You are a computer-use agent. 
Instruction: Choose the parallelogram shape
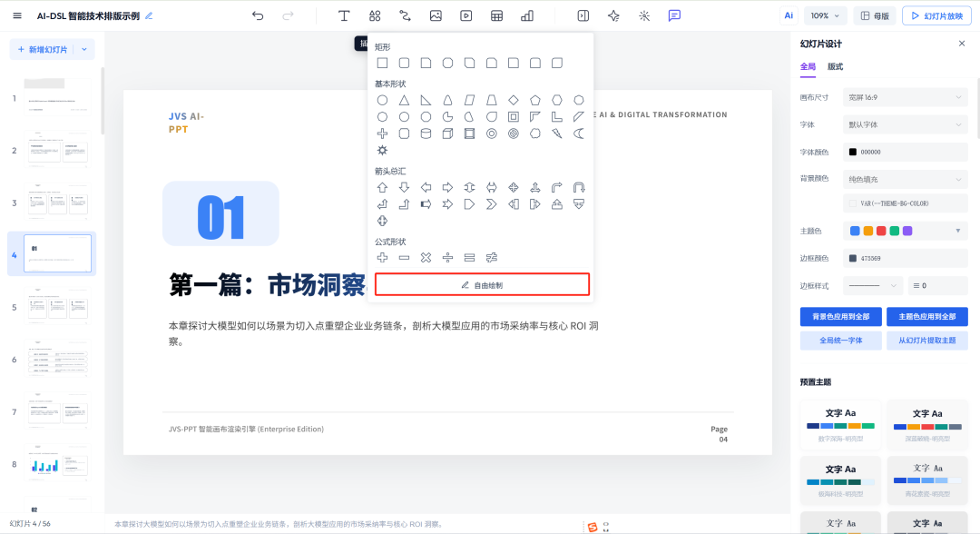click(x=469, y=100)
